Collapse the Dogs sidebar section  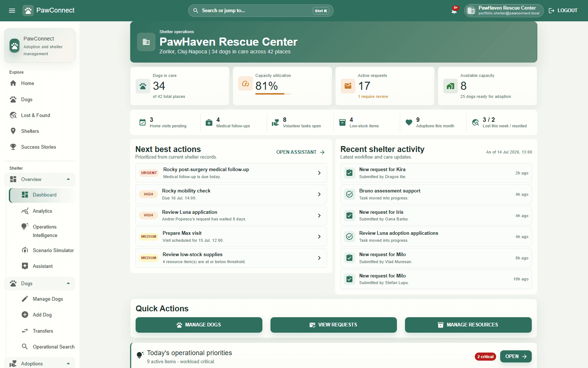(68, 283)
